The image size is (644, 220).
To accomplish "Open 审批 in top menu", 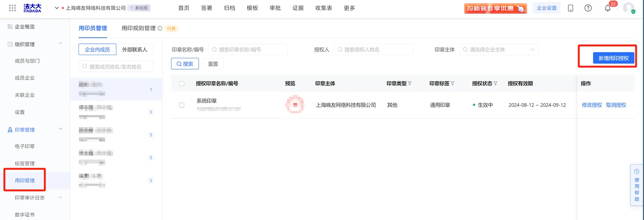I will (275, 8).
